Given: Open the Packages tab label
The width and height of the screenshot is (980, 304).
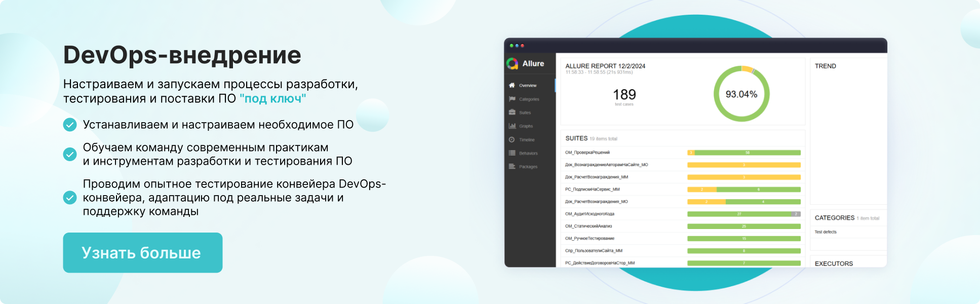Looking at the screenshot, I should 528,167.
